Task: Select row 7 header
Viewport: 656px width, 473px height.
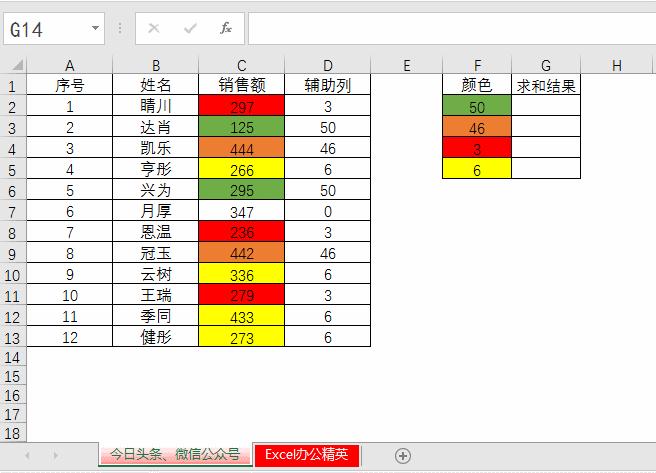Action: [13, 212]
